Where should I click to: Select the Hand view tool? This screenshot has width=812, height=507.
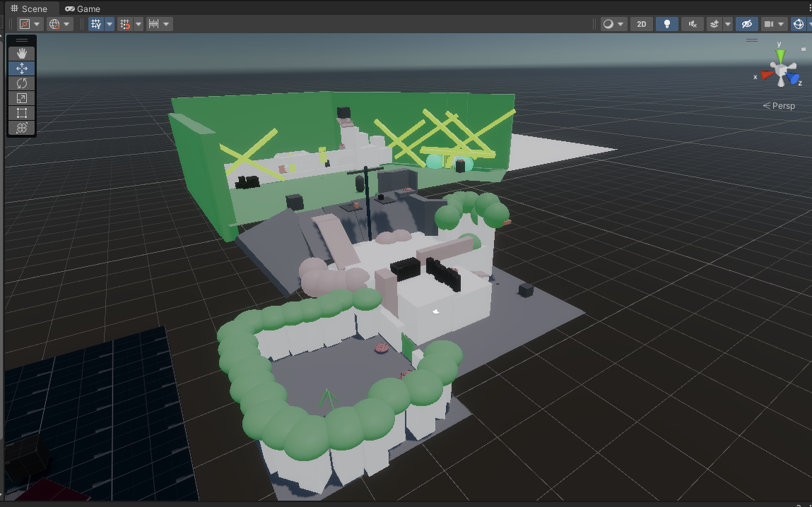point(21,53)
